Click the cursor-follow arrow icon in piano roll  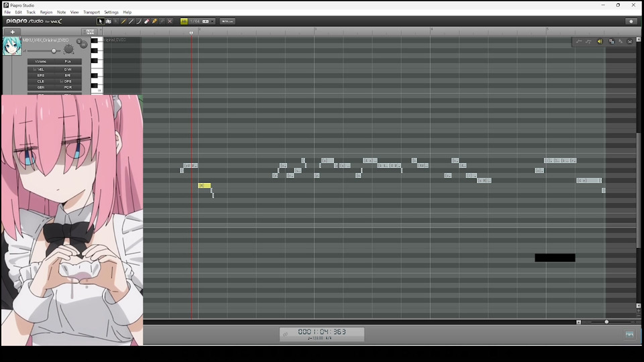(621, 42)
